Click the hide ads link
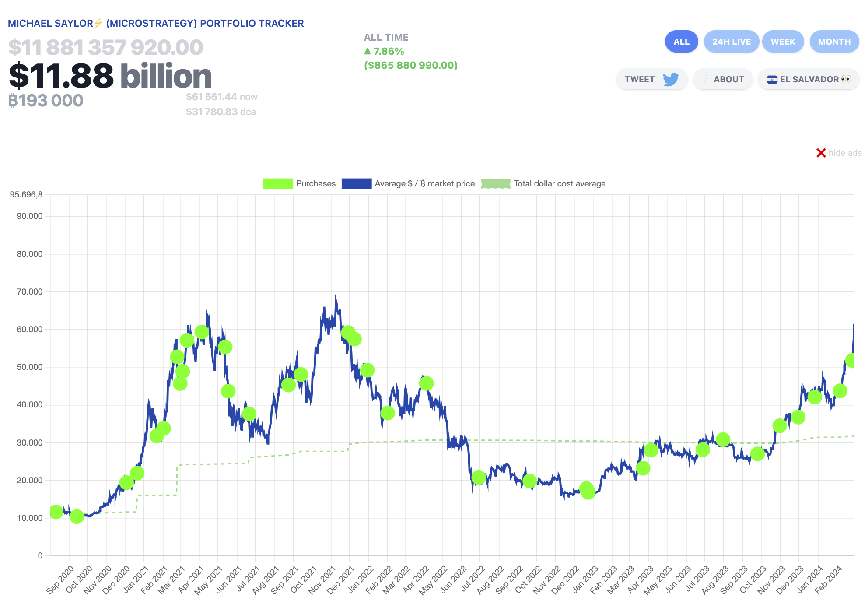Viewport: 868px width, 604px height. coord(845,153)
